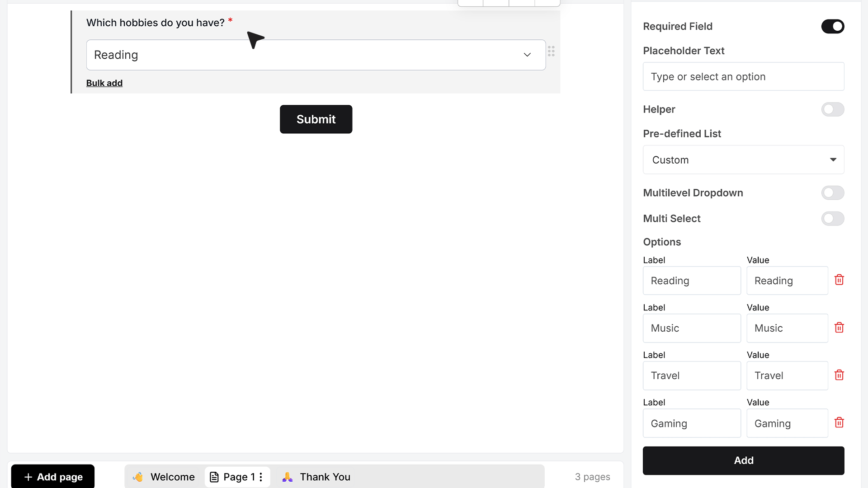Viewport: 868px width, 488px height.
Task: Click the question title 'Which hobbies do you have?'
Action: tap(156, 23)
